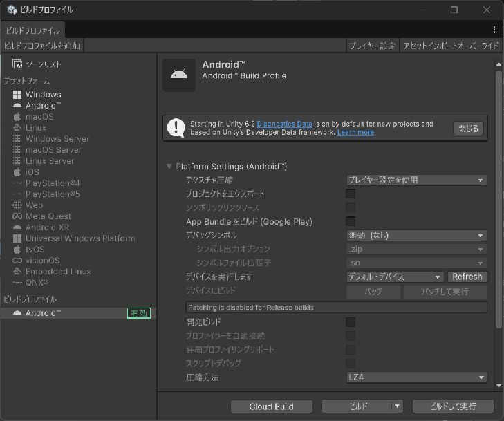Toggle the Export Project checkbox
Viewport: 504px width, 421px height.
click(x=351, y=194)
